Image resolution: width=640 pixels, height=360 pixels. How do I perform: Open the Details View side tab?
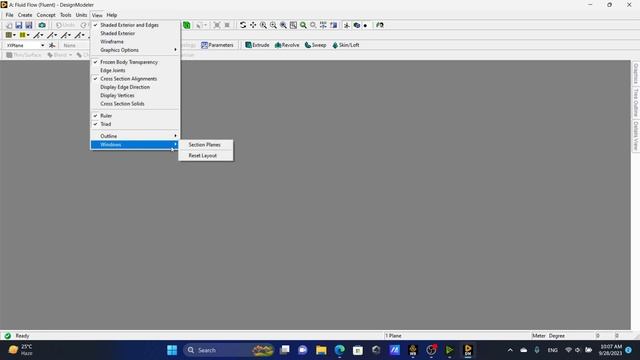point(636,136)
